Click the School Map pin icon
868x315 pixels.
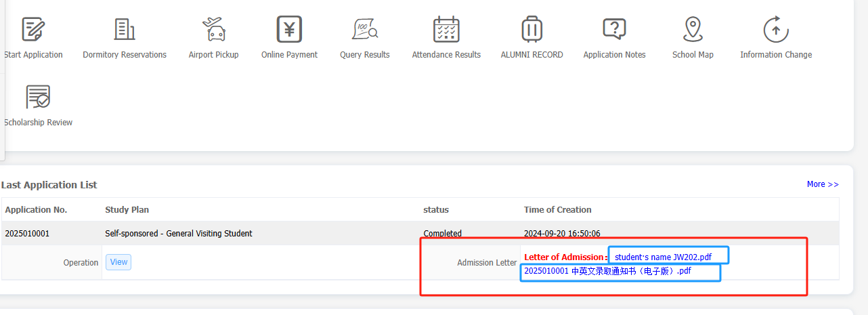(x=692, y=30)
